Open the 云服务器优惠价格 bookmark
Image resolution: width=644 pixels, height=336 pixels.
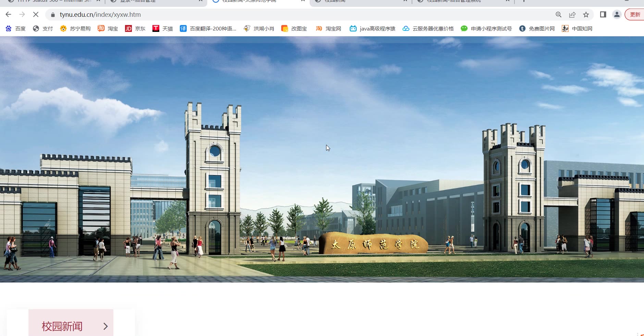coord(428,28)
